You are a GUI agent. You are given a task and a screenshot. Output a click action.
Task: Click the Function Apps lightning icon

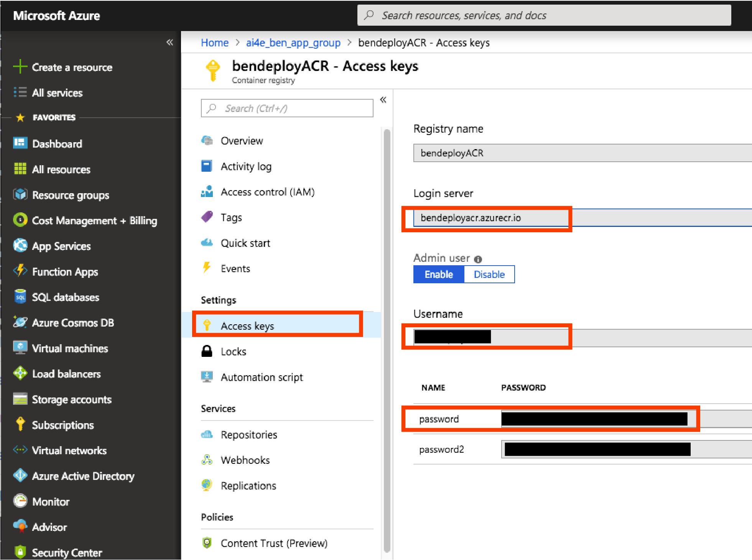pos(20,271)
